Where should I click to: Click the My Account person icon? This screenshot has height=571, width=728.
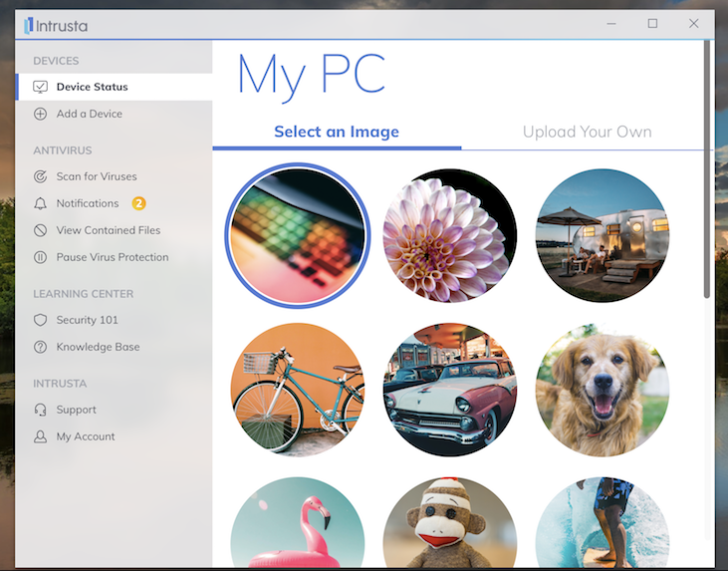(41, 436)
